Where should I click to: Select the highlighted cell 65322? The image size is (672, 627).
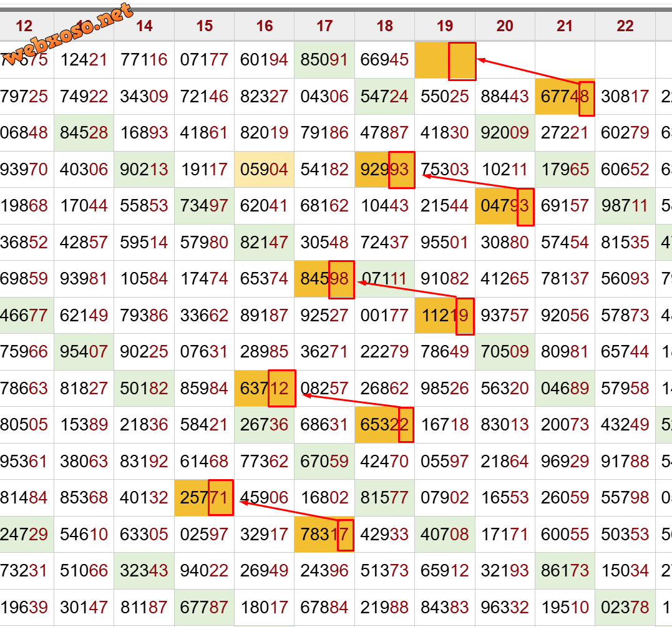tap(385, 425)
